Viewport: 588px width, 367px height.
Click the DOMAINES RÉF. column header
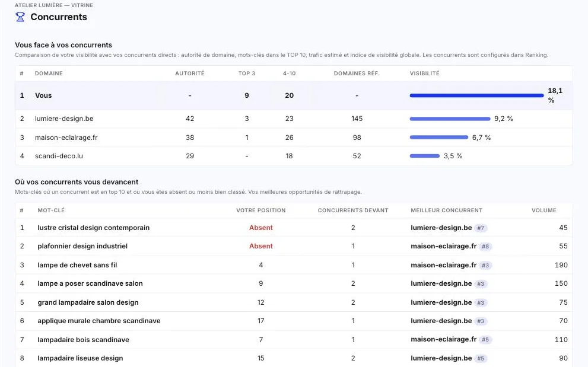coord(357,74)
